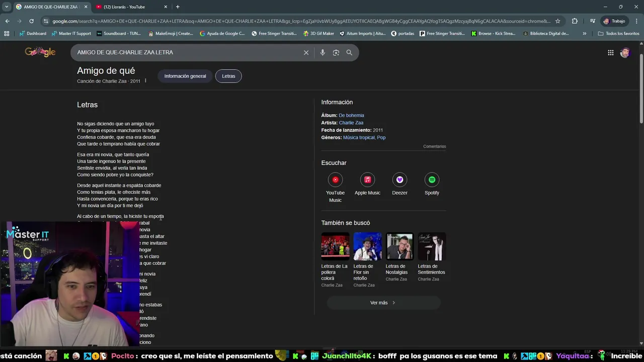
Task: Click the lyric line 'Confiesa cobarde, que esa era deuda'
Action: [x=116, y=137]
